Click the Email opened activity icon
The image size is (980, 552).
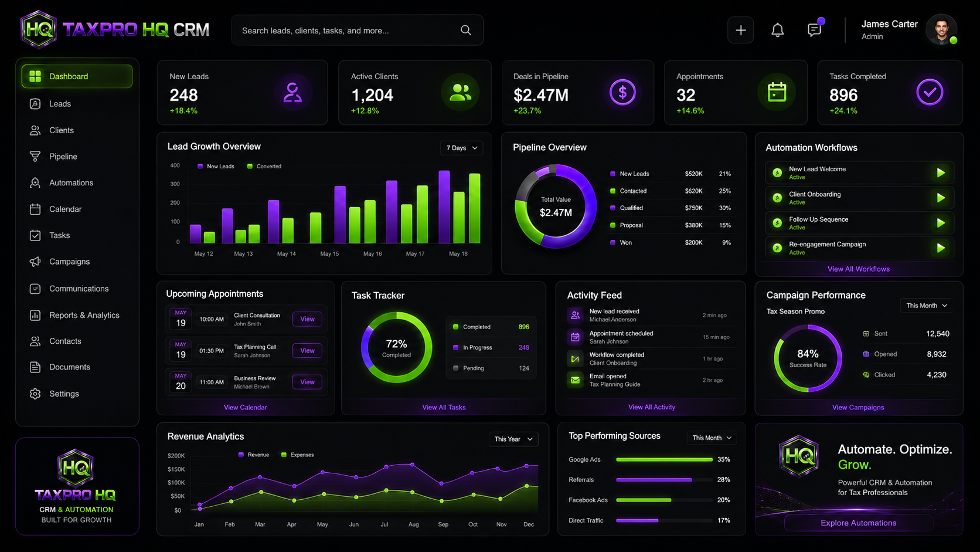point(576,380)
